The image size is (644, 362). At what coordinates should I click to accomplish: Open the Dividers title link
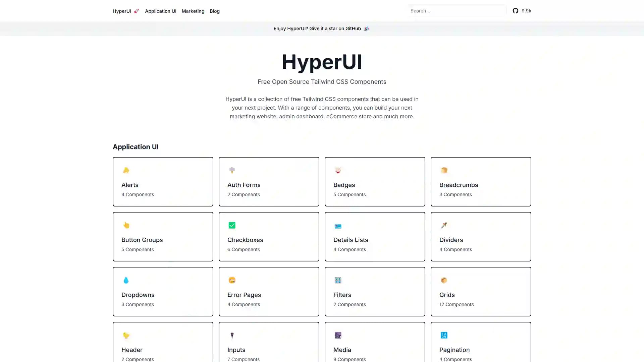(x=451, y=240)
